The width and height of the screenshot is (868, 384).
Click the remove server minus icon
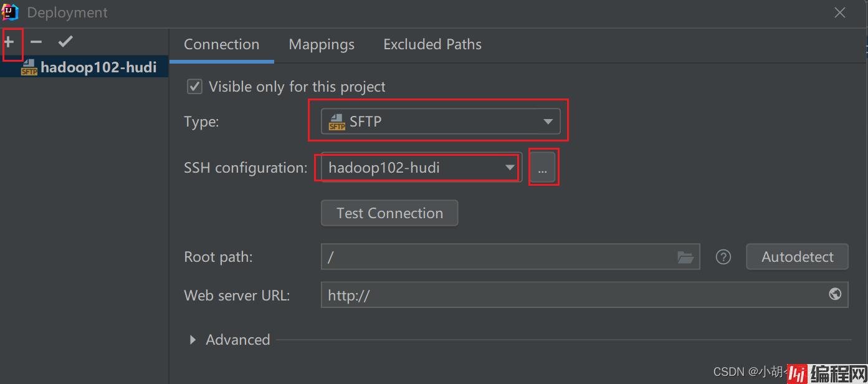click(36, 42)
